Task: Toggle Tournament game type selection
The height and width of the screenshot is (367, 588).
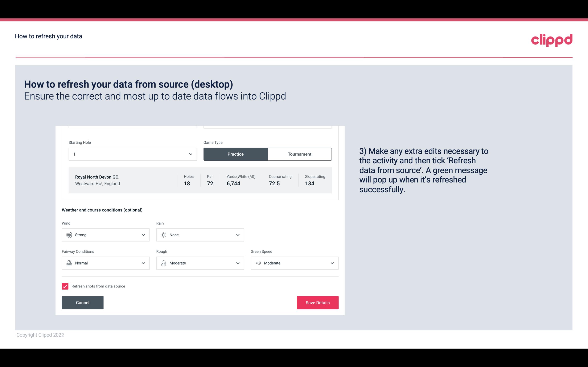Action: click(x=299, y=153)
